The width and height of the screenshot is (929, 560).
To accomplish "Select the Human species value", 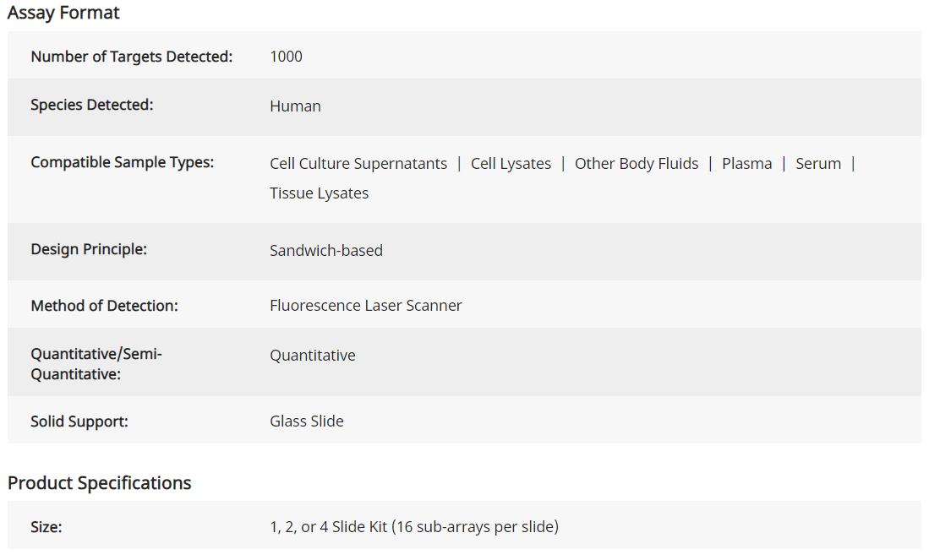I will click(295, 106).
